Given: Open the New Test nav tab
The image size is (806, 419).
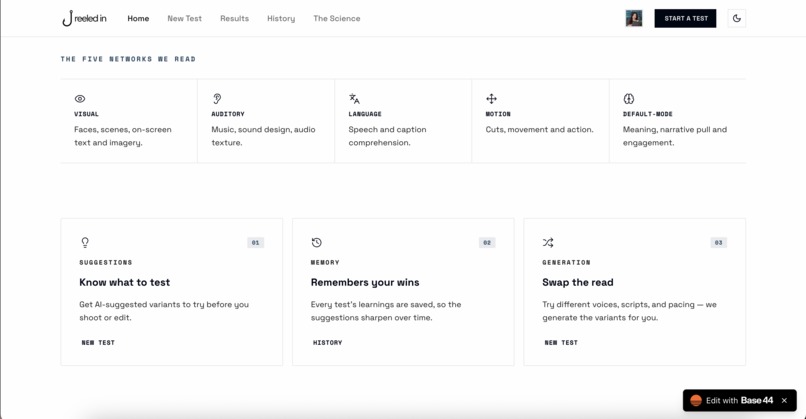Looking at the screenshot, I should point(185,19).
